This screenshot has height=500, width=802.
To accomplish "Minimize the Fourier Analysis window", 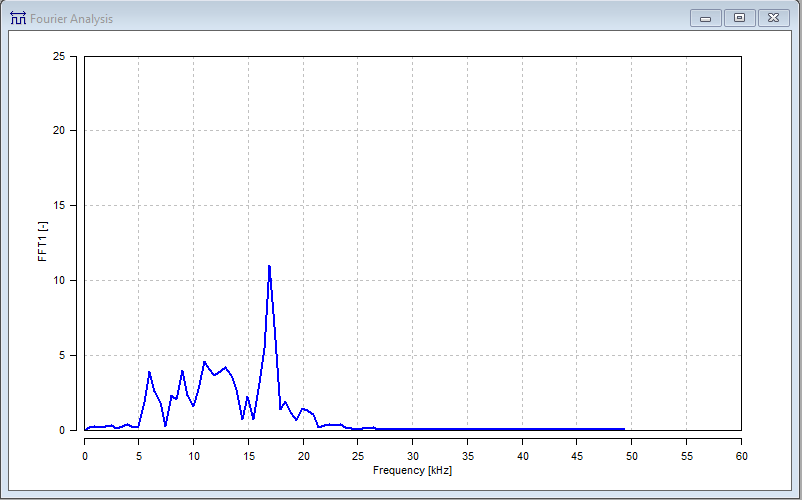I will click(705, 18).
